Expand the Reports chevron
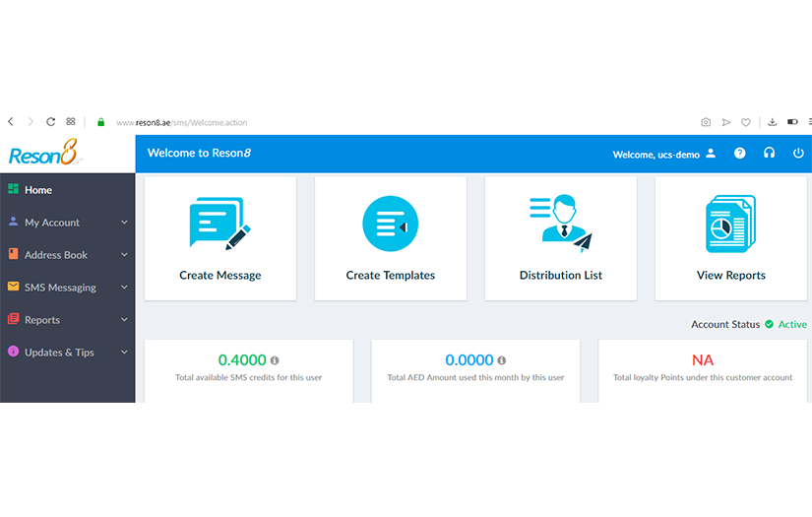This screenshot has height=517, width=812. pos(124,320)
